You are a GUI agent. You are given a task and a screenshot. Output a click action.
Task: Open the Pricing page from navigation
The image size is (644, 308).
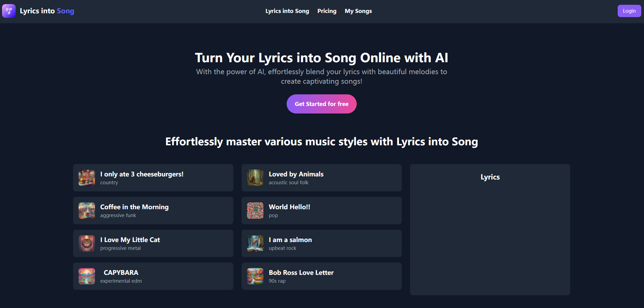click(327, 11)
